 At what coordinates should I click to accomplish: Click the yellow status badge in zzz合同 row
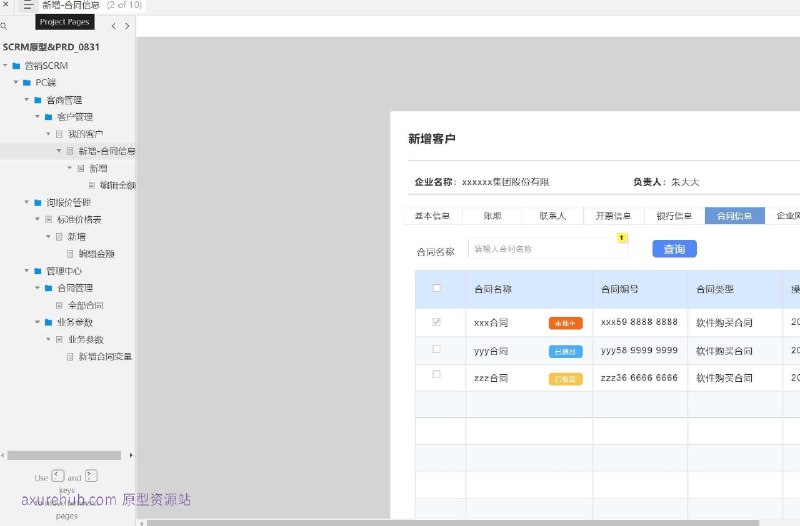(x=565, y=379)
